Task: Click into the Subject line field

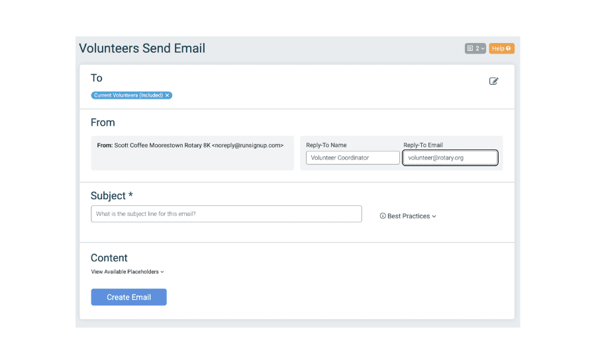Action: tap(226, 214)
